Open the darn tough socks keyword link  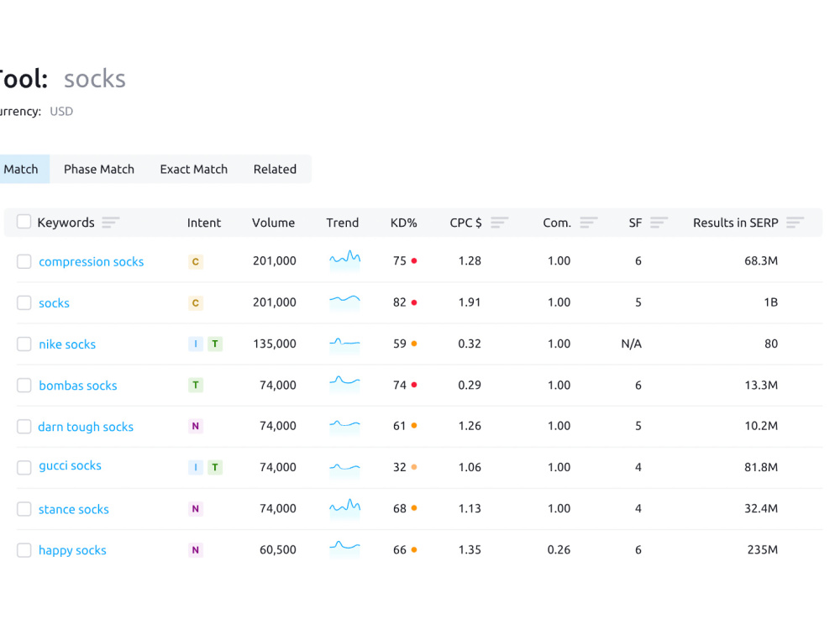[86, 427]
